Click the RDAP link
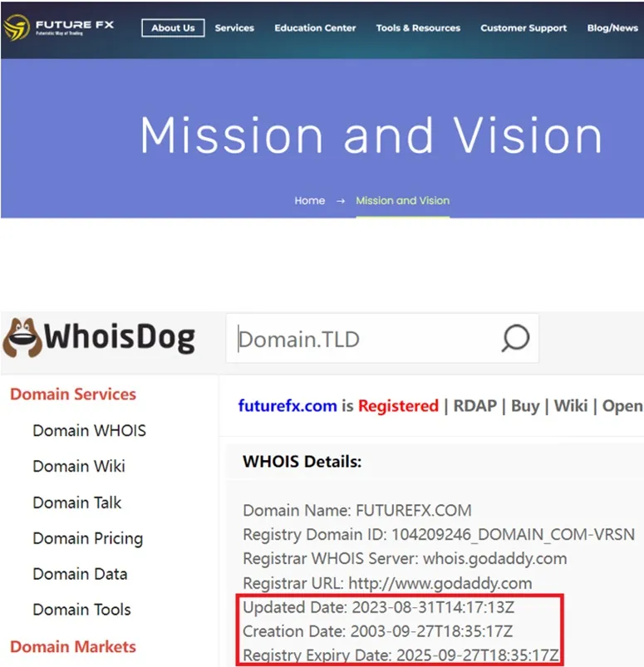This screenshot has width=644, height=667. click(x=475, y=406)
